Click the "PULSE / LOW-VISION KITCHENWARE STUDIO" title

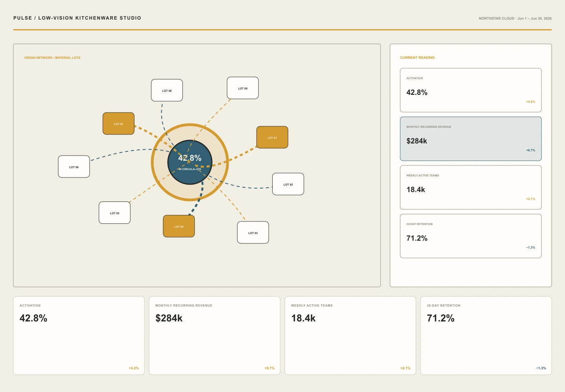[x=77, y=18]
